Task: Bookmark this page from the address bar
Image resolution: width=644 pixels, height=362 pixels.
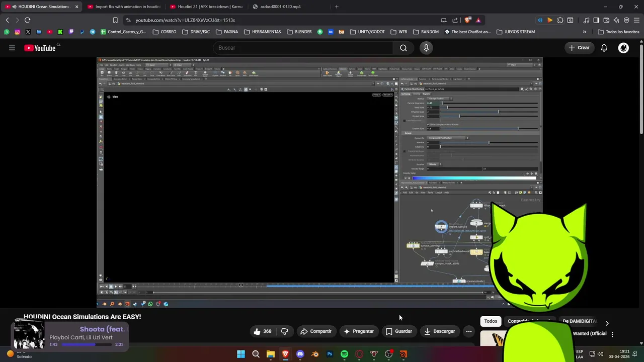Action: click(115, 20)
